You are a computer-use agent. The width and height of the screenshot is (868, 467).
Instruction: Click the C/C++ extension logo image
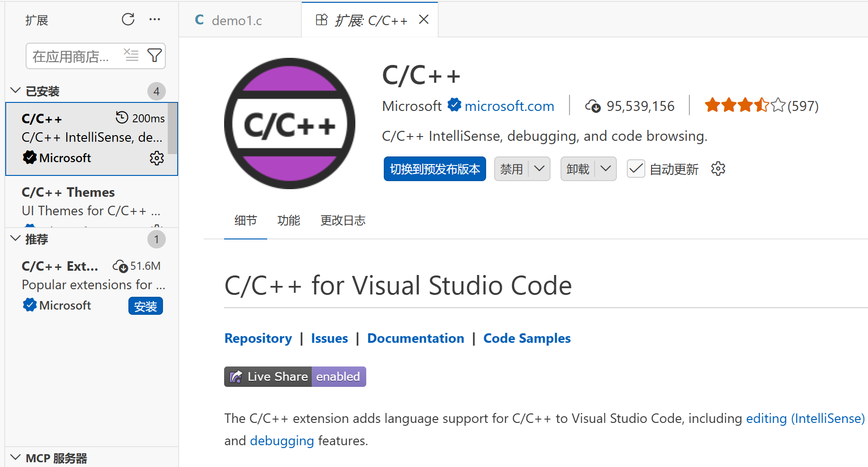click(x=289, y=124)
